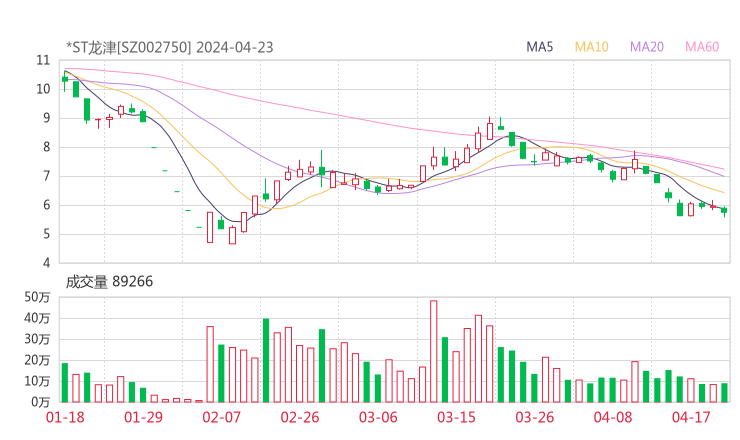
Task: Click the 30万 volume axis label
Action: click(x=37, y=339)
